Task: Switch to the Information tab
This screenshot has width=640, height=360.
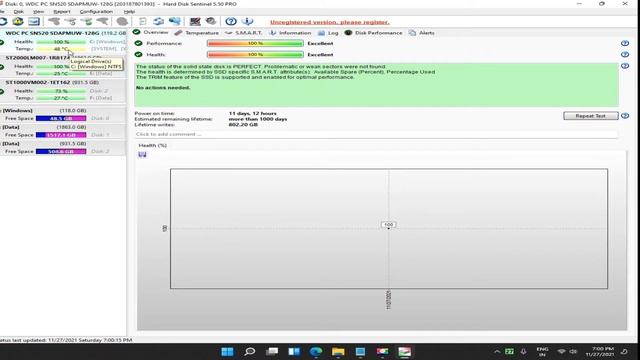Action: tap(290, 33)
